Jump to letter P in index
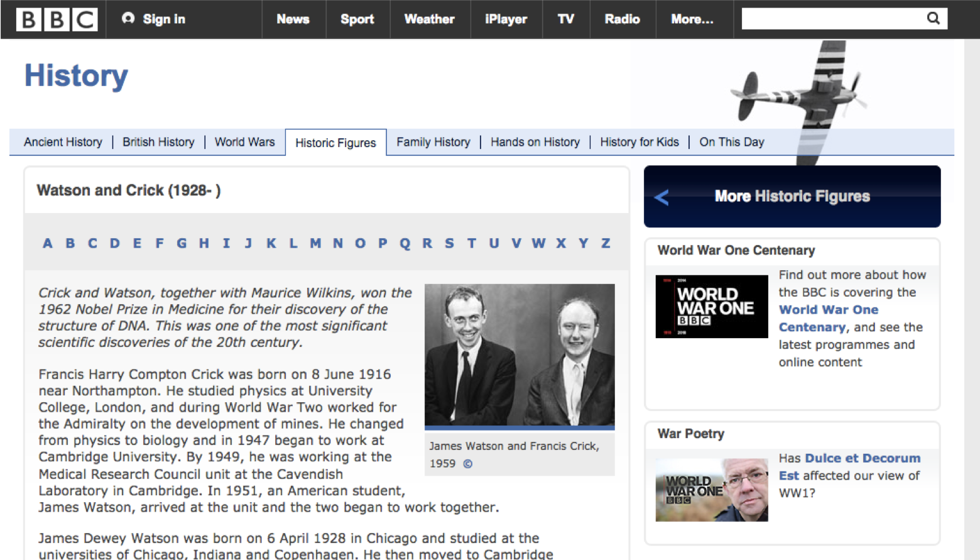This screenshot has width=980, height=560. [x=383, y=243]
